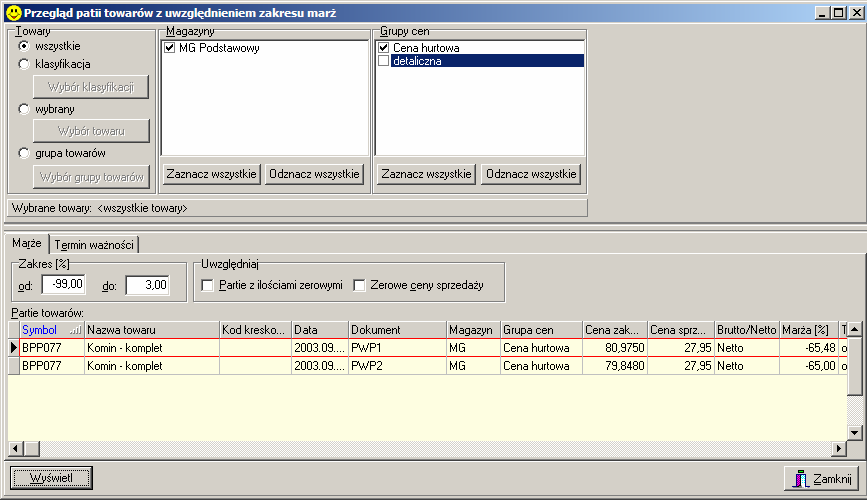Select the 'wszystkie' radio button
867x500 pixels.
(x=24, y=46)
